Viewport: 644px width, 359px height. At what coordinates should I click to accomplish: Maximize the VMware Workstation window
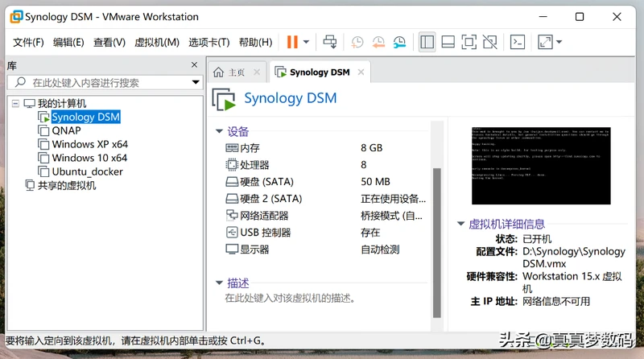pos(580,17)
